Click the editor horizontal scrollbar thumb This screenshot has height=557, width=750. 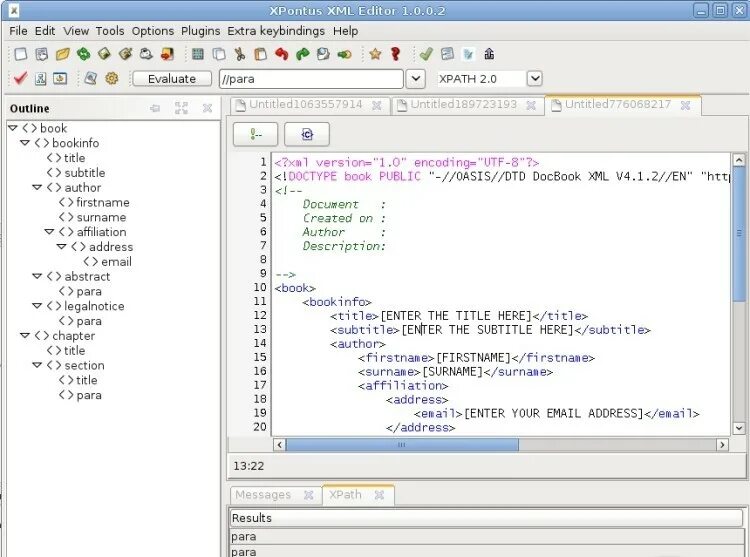click(x=402, y=445)
